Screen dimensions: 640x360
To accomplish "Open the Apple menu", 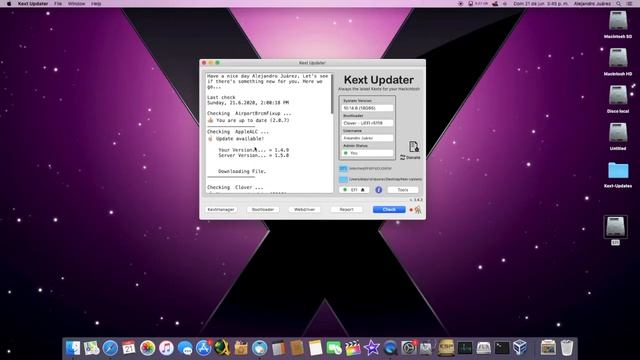I will tap(9, 4).
